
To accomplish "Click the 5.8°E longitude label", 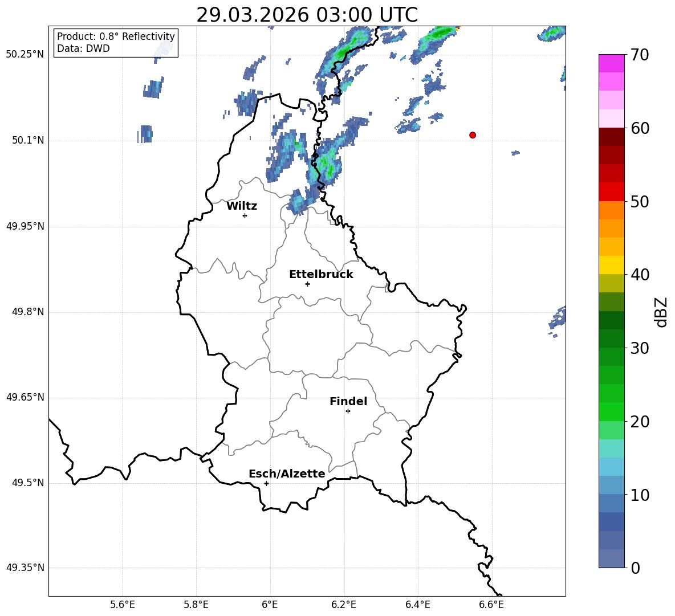I will coord(196,605).
